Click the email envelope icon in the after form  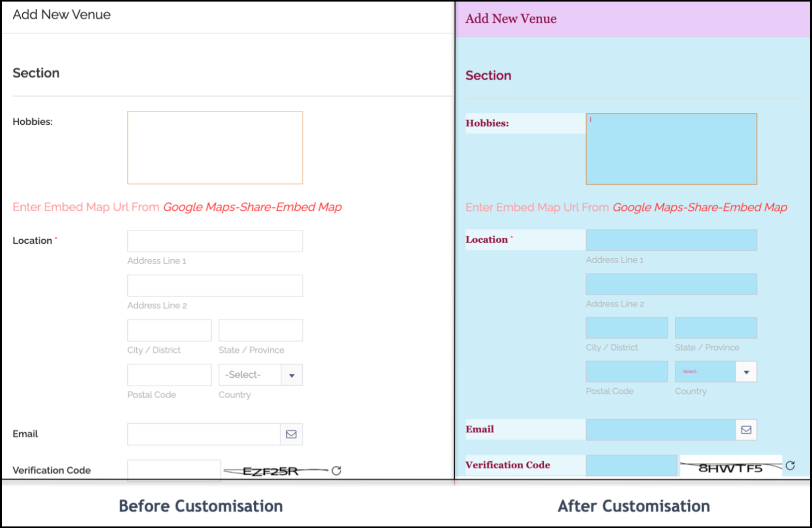746,430
